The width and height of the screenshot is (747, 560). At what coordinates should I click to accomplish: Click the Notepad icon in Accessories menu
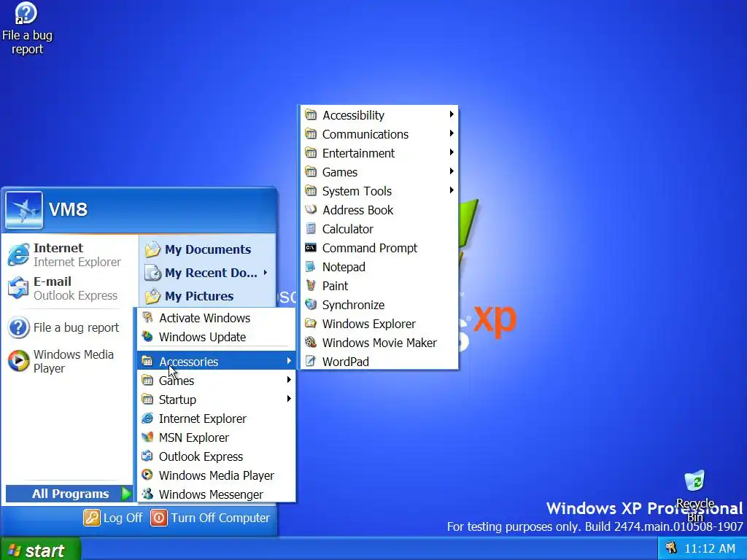click(x=311, y=267)
